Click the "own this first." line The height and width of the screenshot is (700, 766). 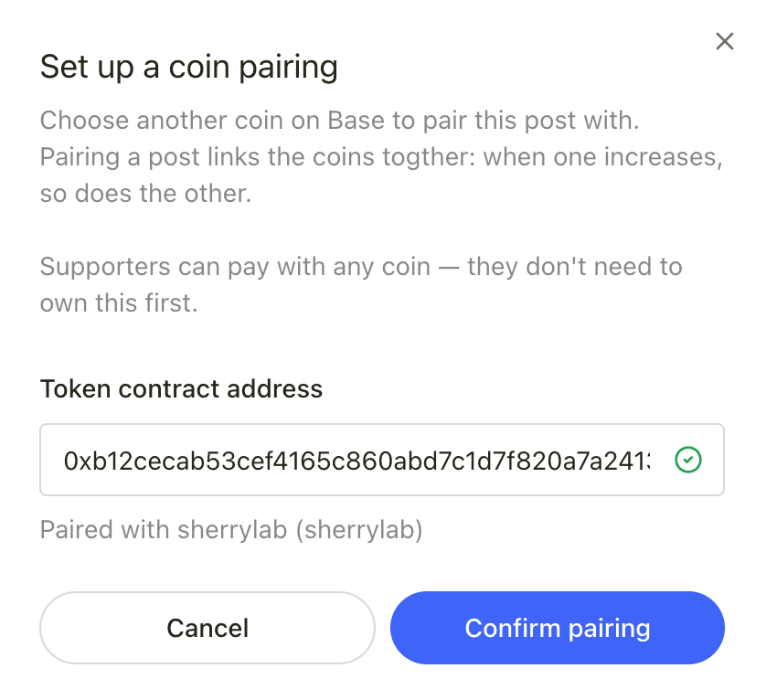coord(119,302)
